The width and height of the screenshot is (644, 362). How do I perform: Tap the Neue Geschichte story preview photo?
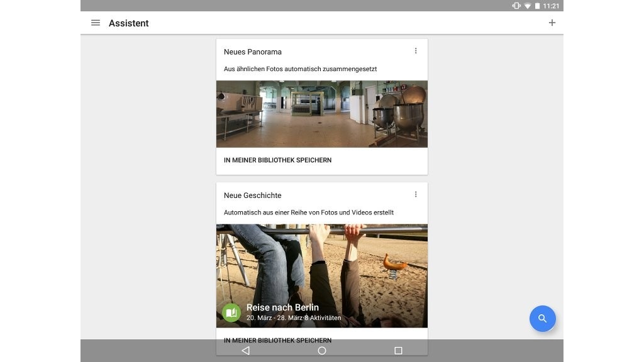[x=321, y=264]
